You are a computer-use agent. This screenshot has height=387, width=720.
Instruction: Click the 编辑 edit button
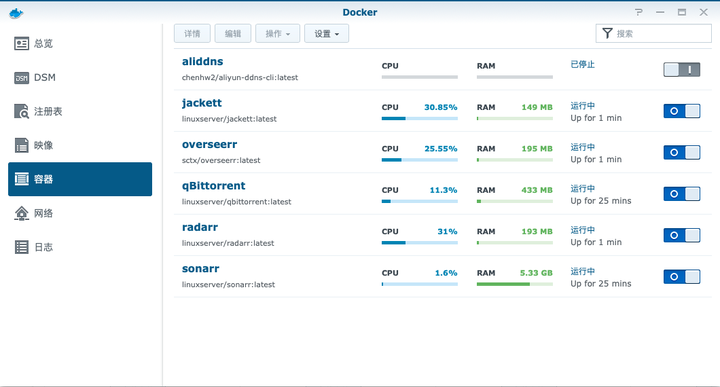(x=233, y=34)
